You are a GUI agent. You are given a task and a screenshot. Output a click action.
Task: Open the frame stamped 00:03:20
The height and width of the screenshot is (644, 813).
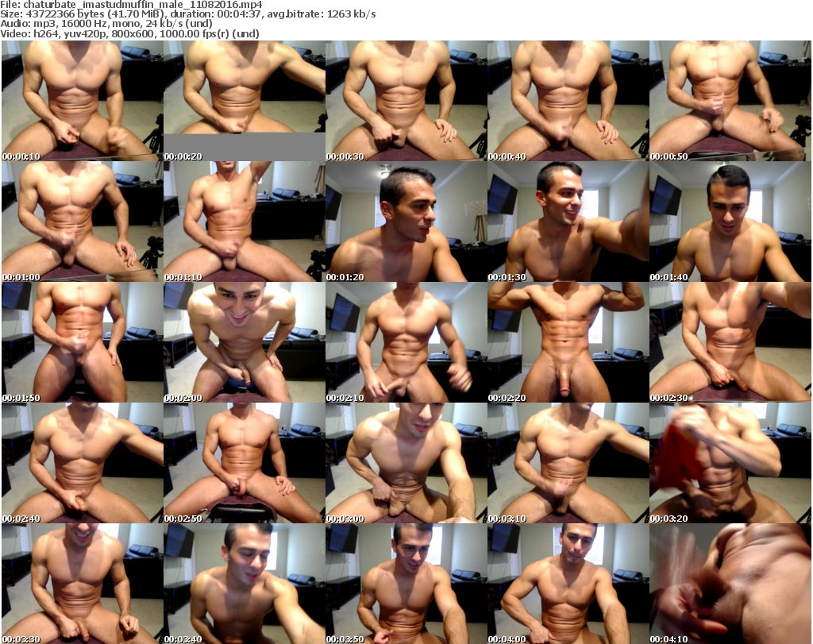coord(730,463)
